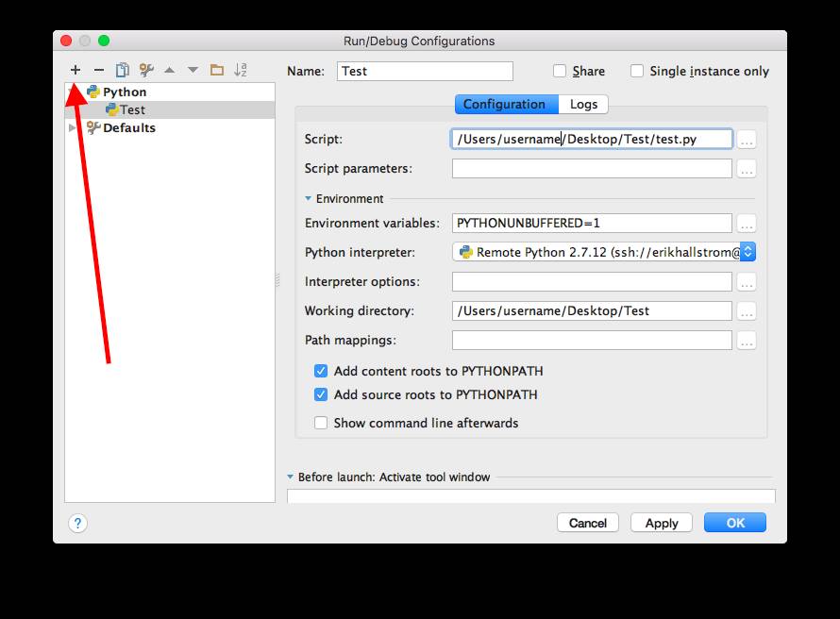This screenshot has width=840, height=619.
Task: Expand the Defaults tree node
Action: [x=73, y=128]
